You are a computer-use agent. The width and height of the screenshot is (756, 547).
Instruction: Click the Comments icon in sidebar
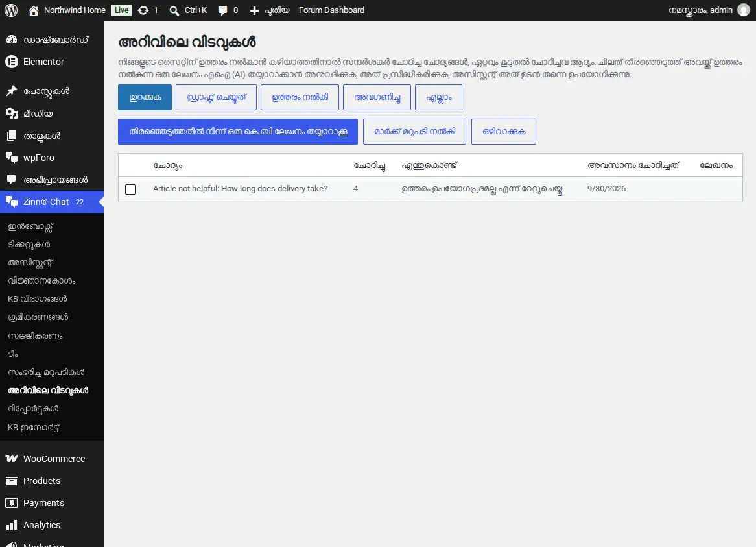(x=12, y=180)
